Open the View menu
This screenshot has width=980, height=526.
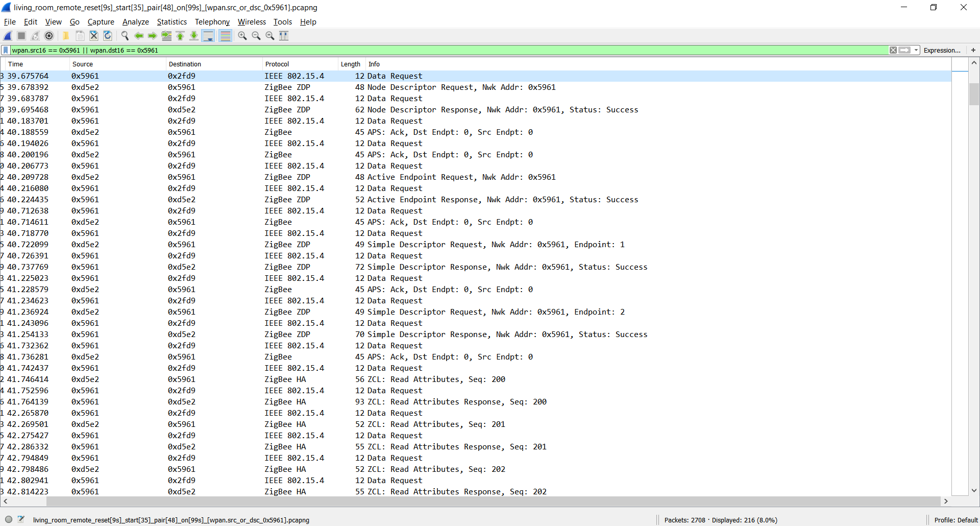[53, 22]
